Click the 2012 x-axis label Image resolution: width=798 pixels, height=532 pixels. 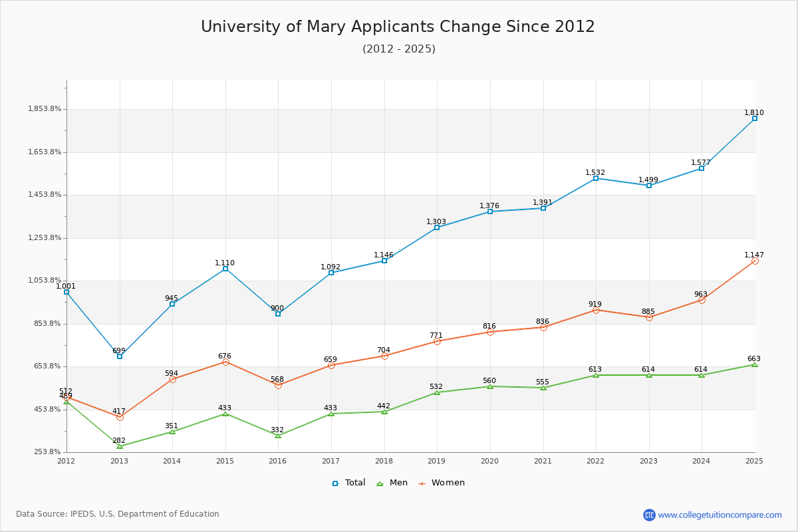coord(66,461)
